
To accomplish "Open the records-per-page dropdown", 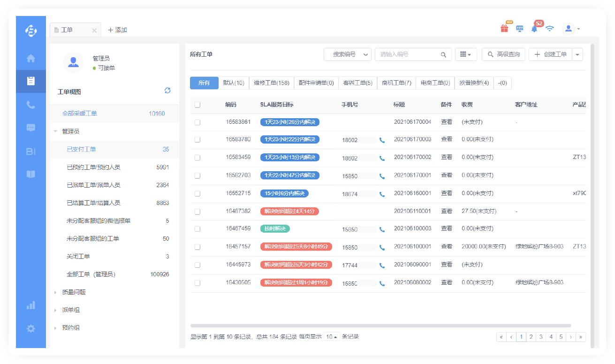I will pyautogui.click(x=332, y=337).
